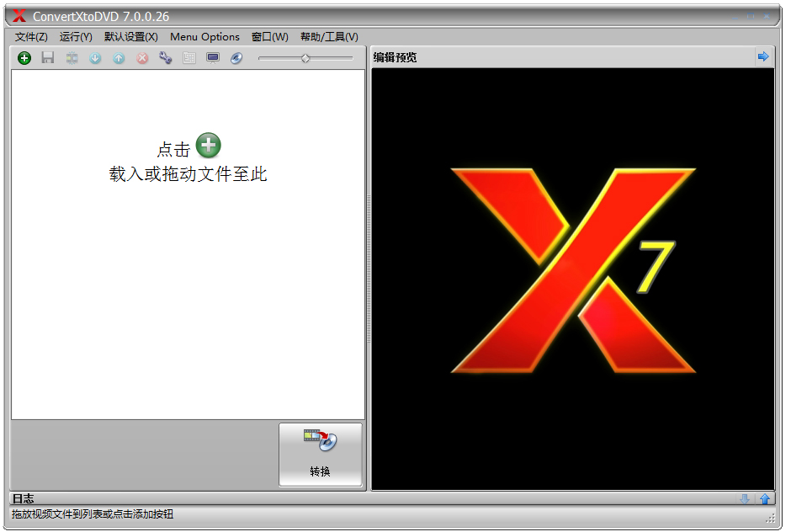Click the move up arrow toolbar icon
This screenshot has height=532, width=786.
coord(119,58)
